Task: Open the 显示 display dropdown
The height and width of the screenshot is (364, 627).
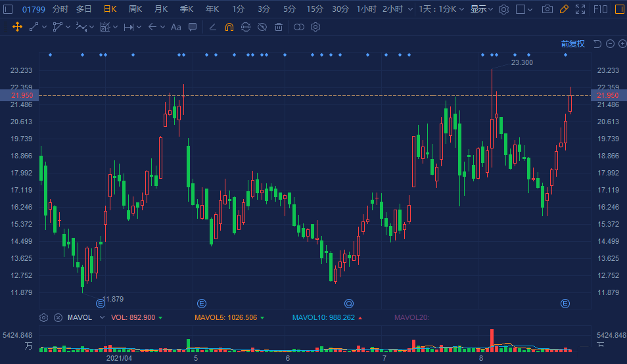Action: (x=482, y=9)
